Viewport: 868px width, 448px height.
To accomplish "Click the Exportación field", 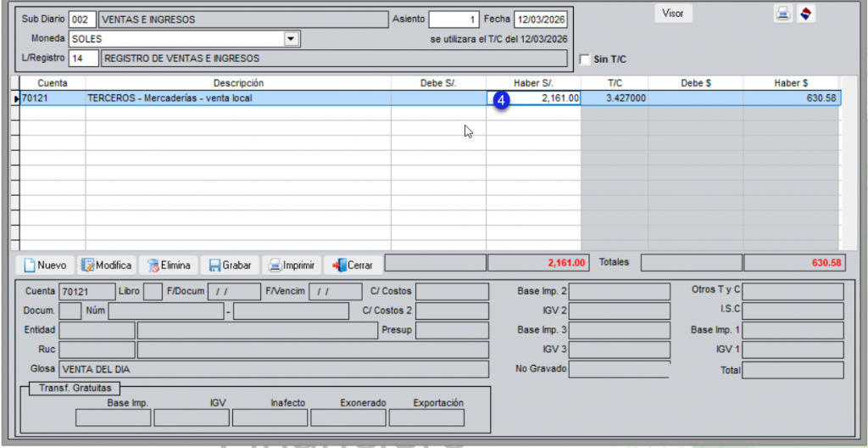I will point(427,417).
